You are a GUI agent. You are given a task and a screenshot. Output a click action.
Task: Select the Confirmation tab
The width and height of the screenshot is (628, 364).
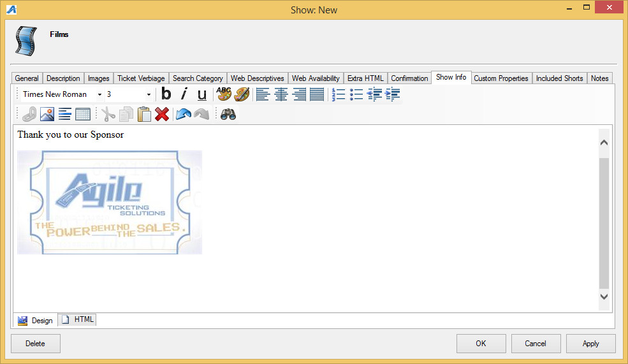click(x=409, y=78)
